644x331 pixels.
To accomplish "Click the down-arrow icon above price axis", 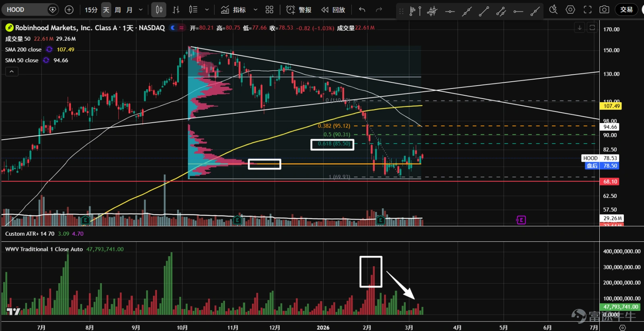I will [580, 28].
